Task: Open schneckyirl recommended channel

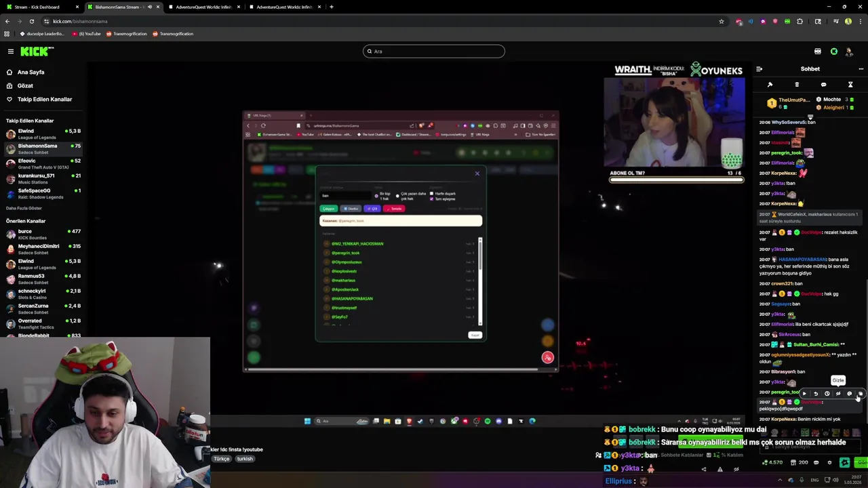Action: (x=43, y=293)
